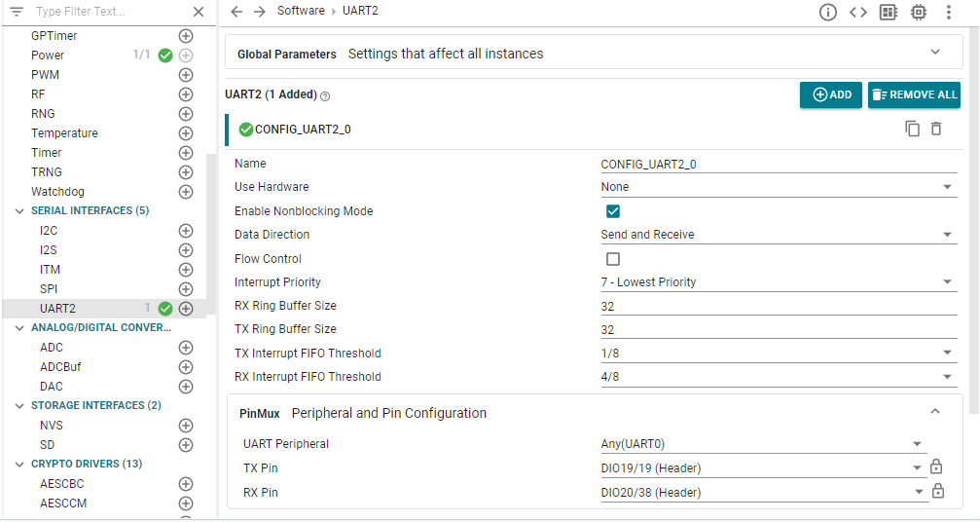
Task: Collapse the PinMux section
Action: (935, 412)
